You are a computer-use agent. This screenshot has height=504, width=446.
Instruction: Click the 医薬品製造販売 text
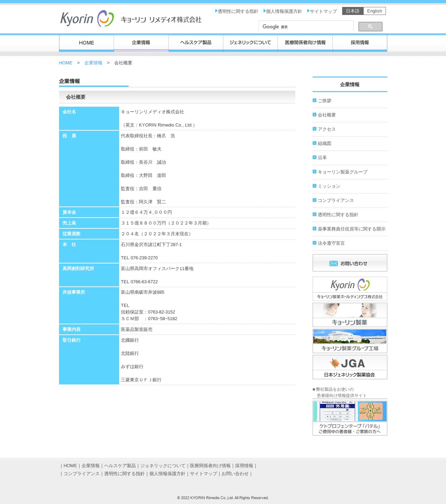pos(137,330)
